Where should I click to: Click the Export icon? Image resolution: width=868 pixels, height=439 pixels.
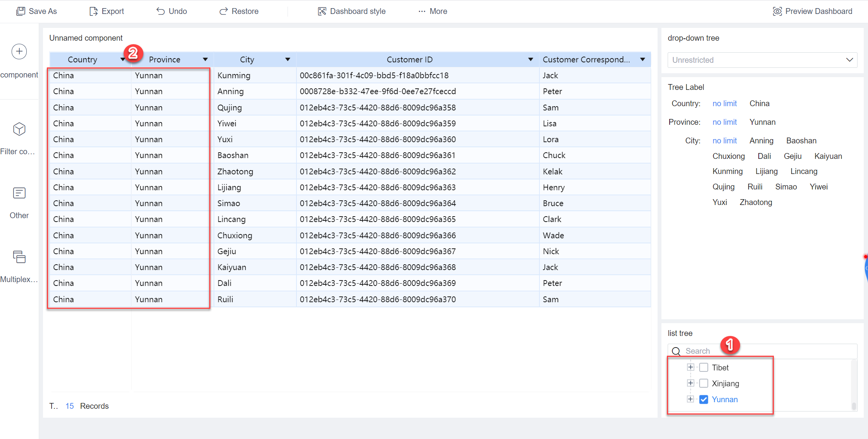click(x=93, y=11)
